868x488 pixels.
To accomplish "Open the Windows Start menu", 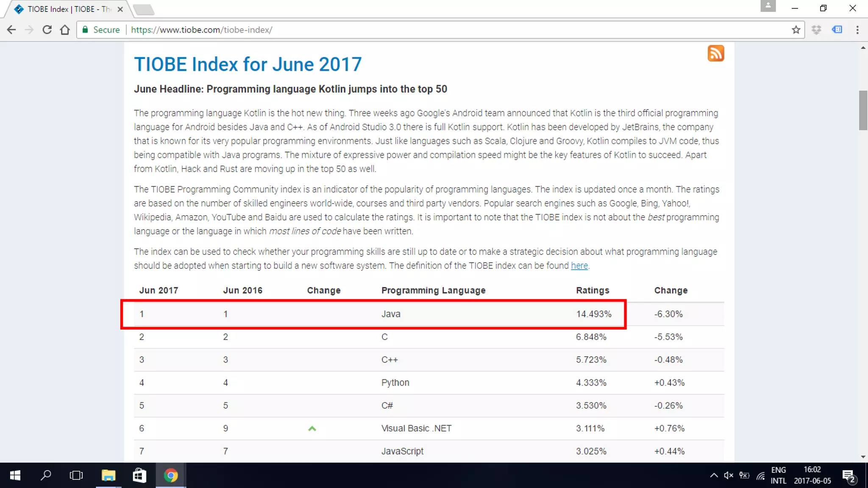I will [x=15, y=475].
